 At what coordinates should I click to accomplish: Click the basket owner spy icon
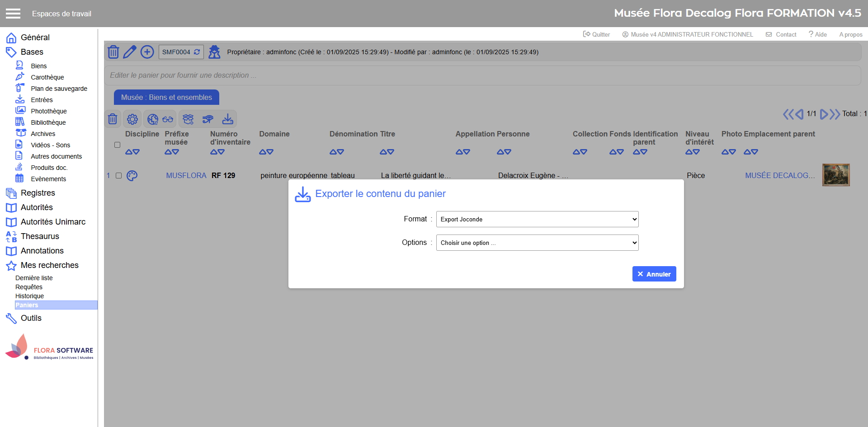[x=214, y=52]
